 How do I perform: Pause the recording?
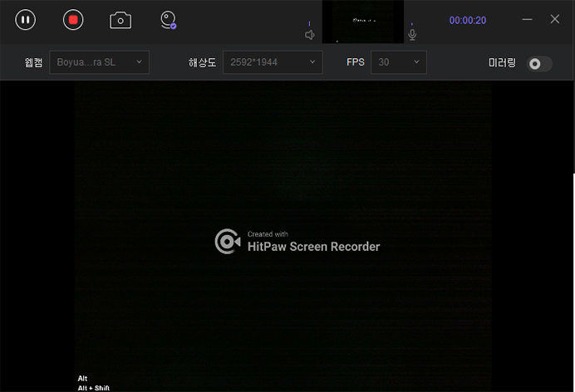click(x=26, y=20)
